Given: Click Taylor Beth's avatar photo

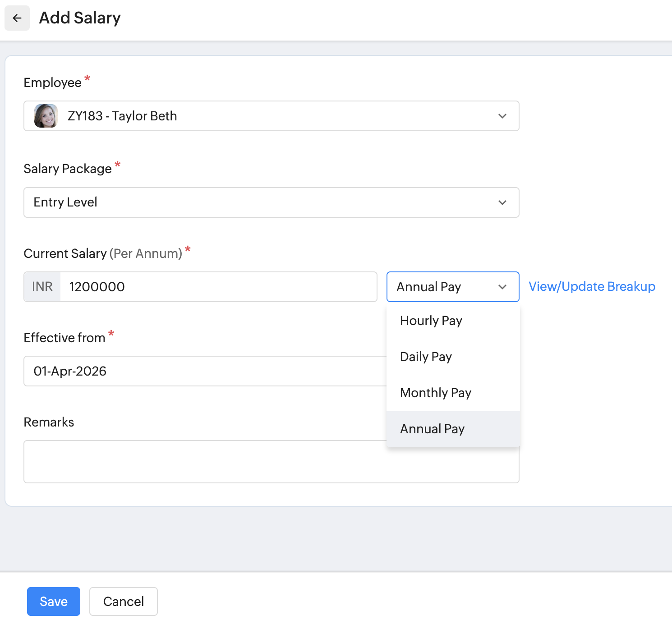Looking at the screenshot, I should pos(46,116).
